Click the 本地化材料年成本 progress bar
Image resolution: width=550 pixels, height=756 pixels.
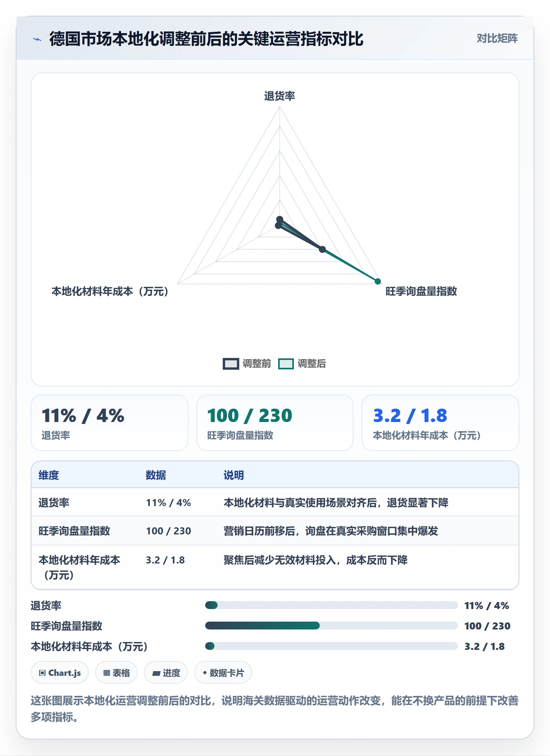[x=331, y=646]
